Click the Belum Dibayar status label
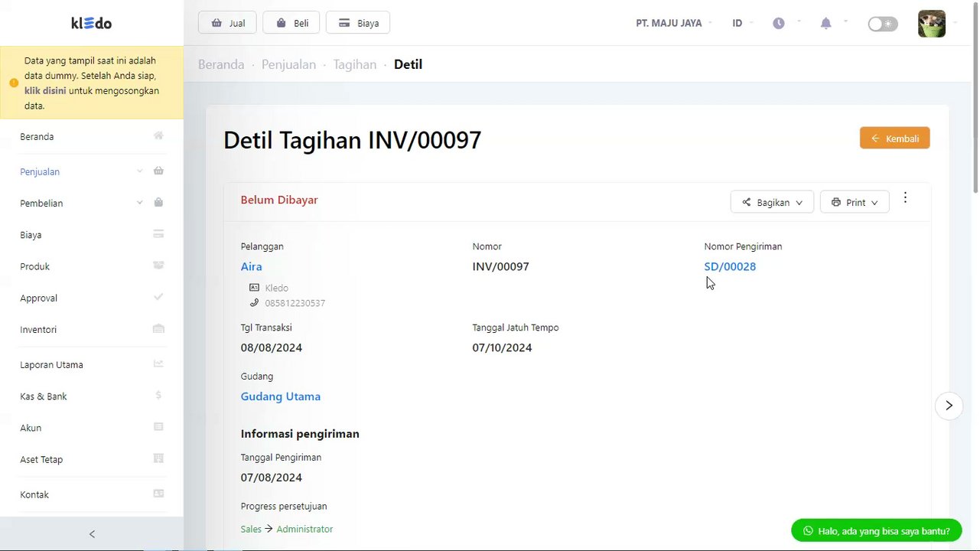The height and width of the screenshot is (551, 980). point(279,200)
